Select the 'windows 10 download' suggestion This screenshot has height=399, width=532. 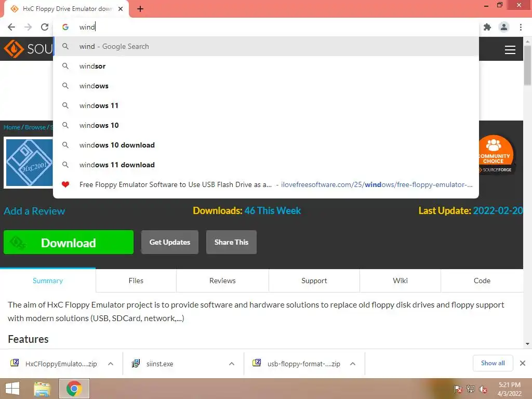pos(266,145)
